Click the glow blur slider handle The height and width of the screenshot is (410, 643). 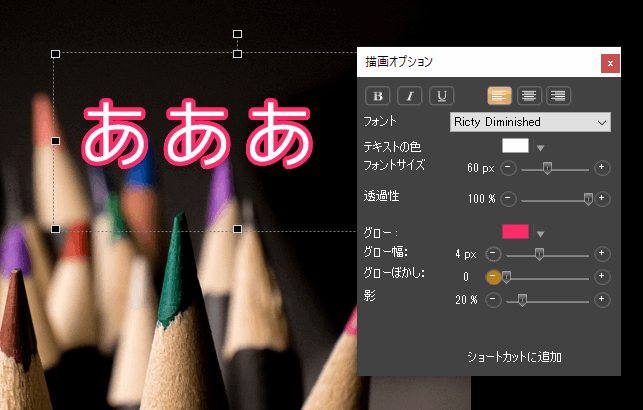point(506,277)
